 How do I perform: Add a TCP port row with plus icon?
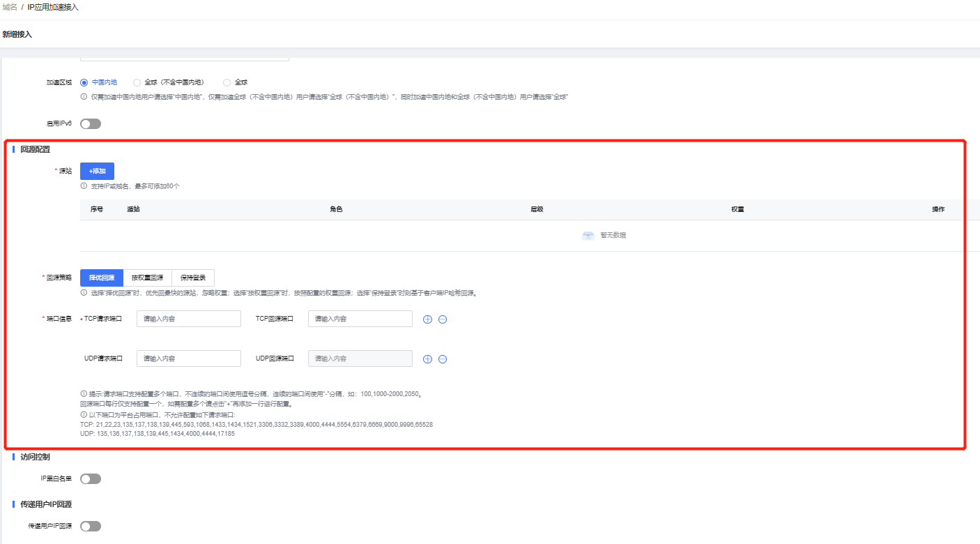(427, 319)
